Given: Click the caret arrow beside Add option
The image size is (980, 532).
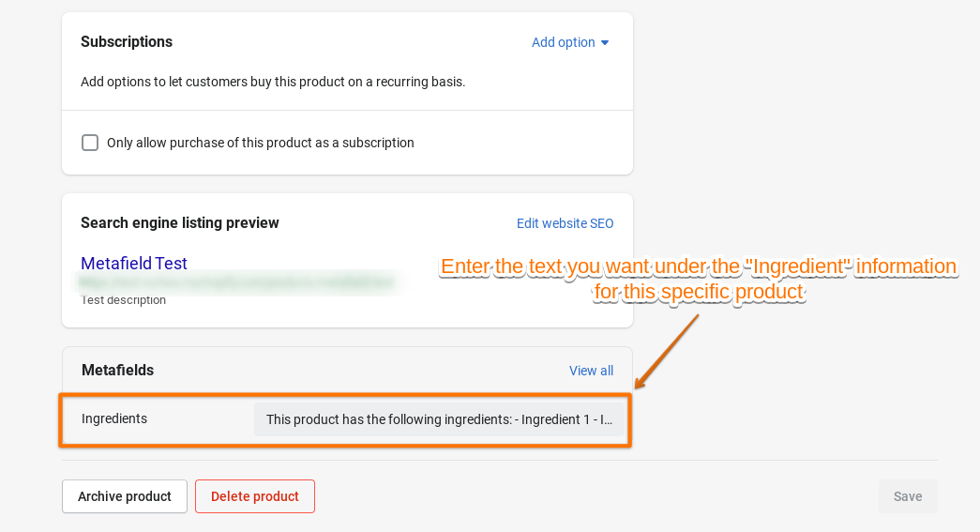Looking at the screenshot, I should [x=605, y=43].
